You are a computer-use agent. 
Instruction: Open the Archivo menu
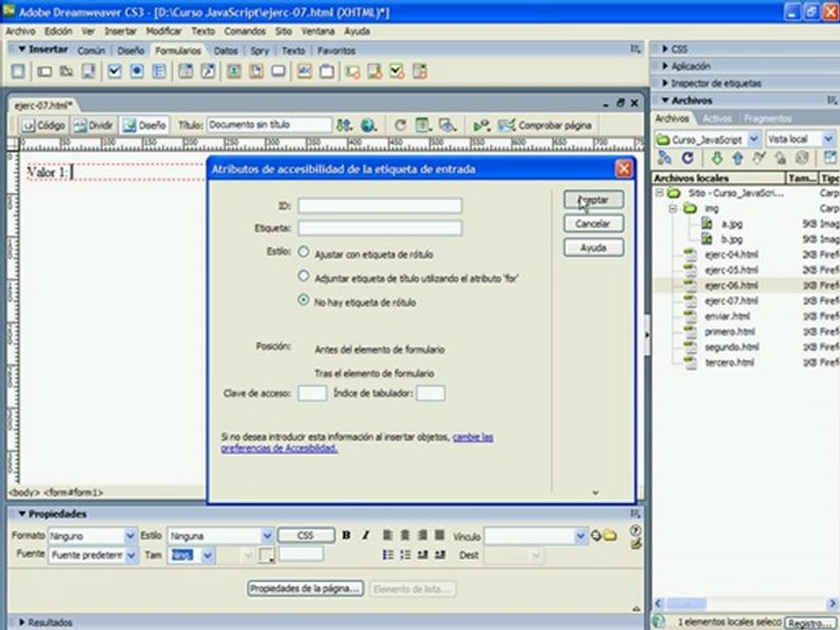tap(20, 31)
